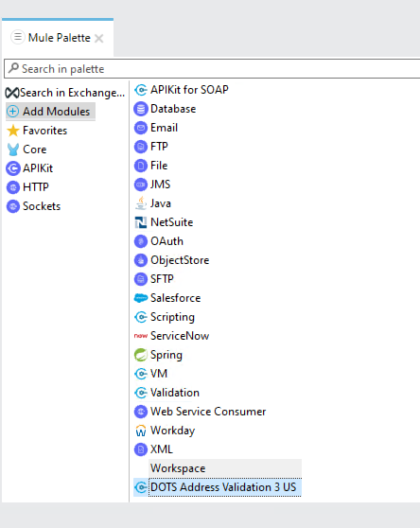Click the palette search magnifier icon

[13, 68]
